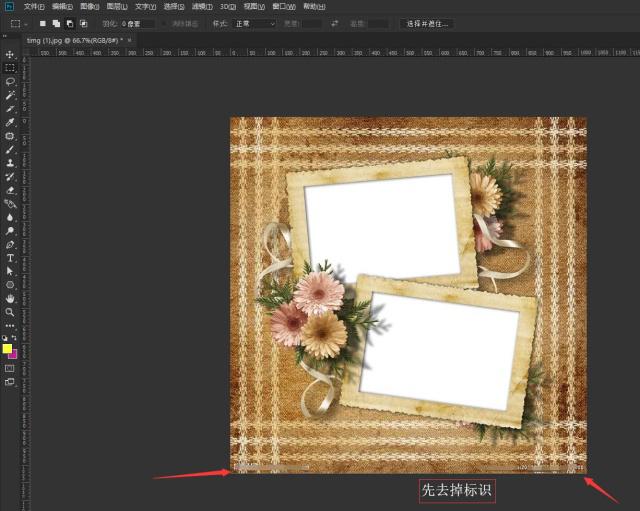Pick the magenta background color swatch
The width and height of the screenshot is (640, 511).
click(13, 355)
